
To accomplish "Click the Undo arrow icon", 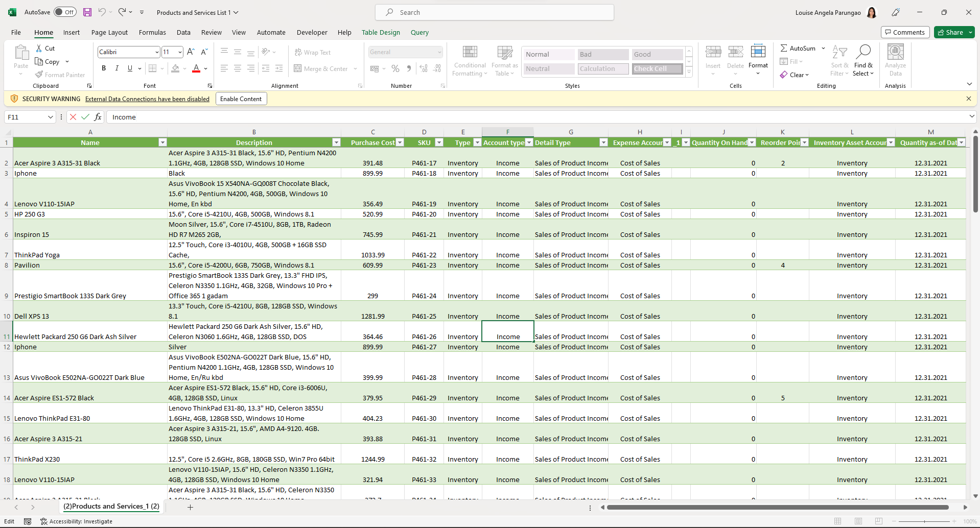I will point(102,12).
